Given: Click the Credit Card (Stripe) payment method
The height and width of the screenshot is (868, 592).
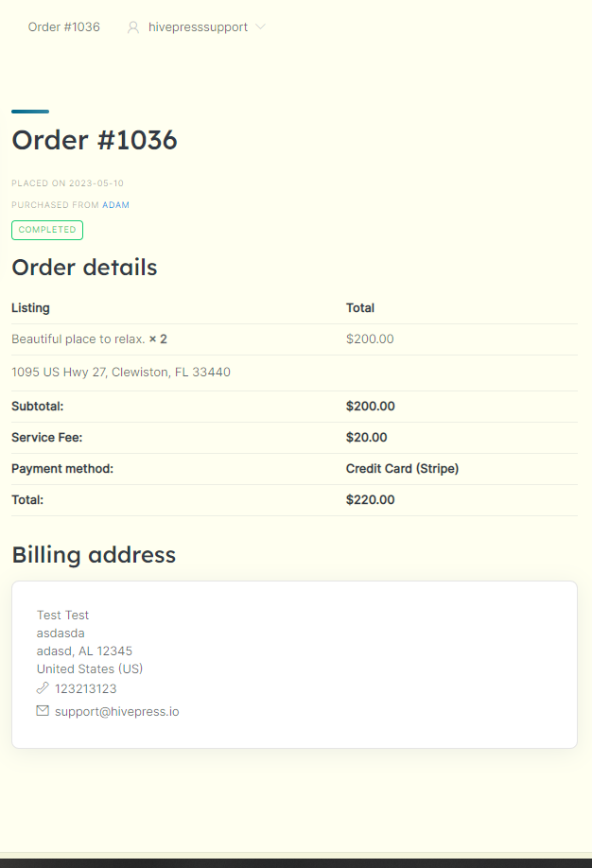Looking at the screenshot, I should click(x=402, y=469).
